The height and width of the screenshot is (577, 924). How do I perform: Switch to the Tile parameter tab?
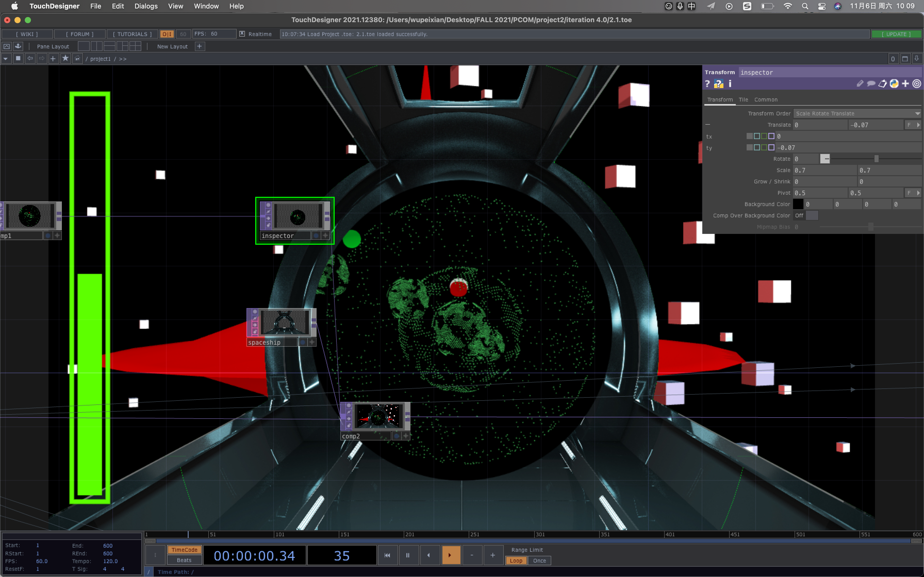[743, 100]
